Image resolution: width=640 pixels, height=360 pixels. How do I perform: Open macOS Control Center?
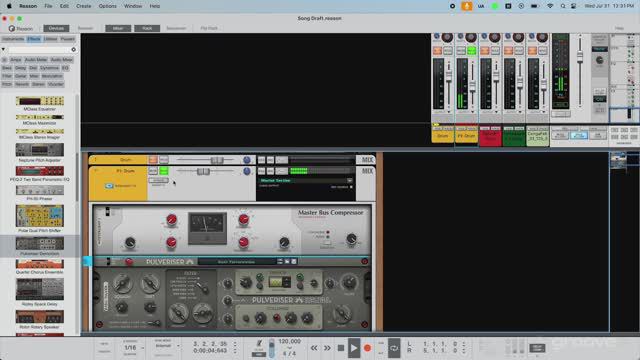(x=573, y=6)
